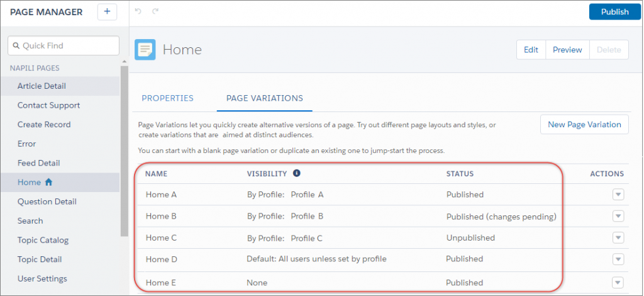The image size is (644, 296).
Task: Open actions dropdown for Home D
Action: pos(618,259)
